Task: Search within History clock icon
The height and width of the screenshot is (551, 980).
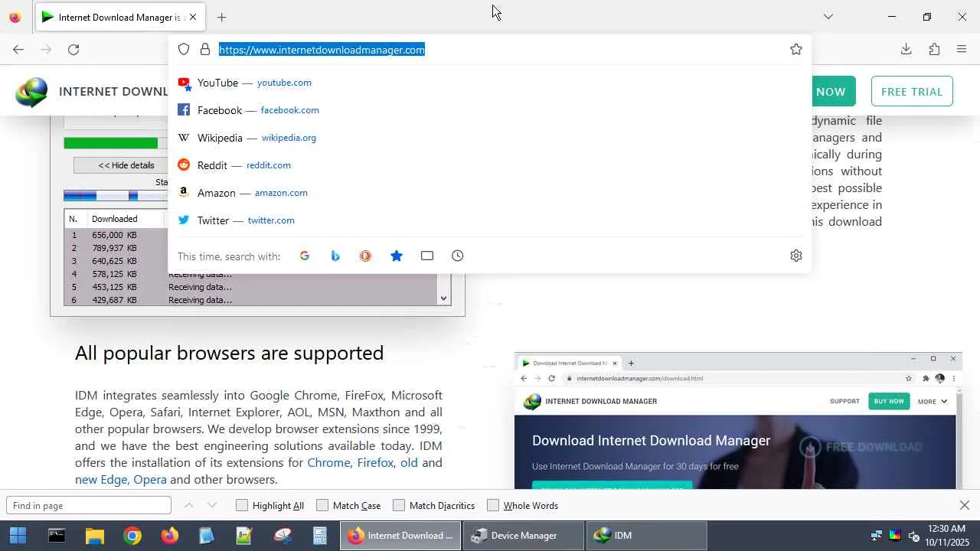Action: tap(458, 256)
